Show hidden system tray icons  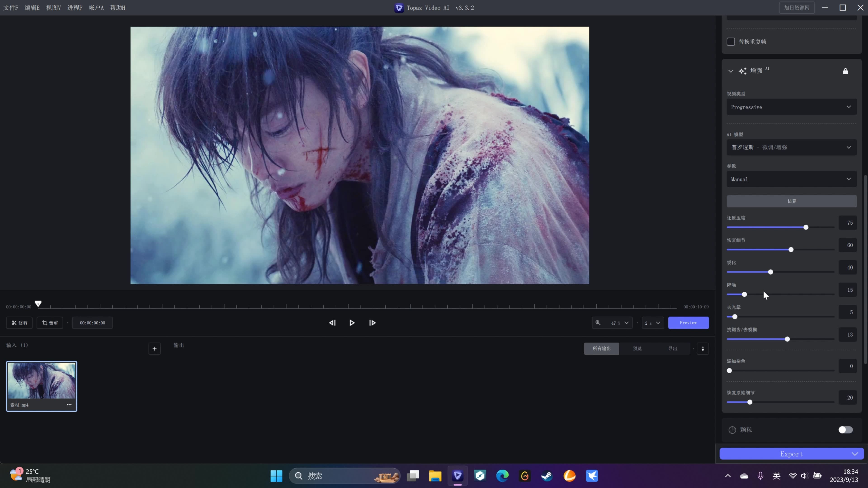pyautogui.click(x=728, y=476)
